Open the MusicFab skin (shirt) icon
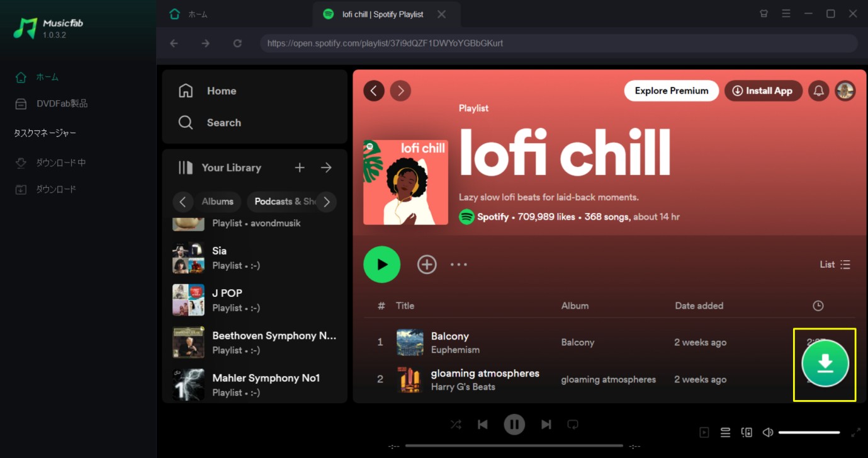Image resolution: width=868 pixels, height=458 pixels. tap(764, 14)
